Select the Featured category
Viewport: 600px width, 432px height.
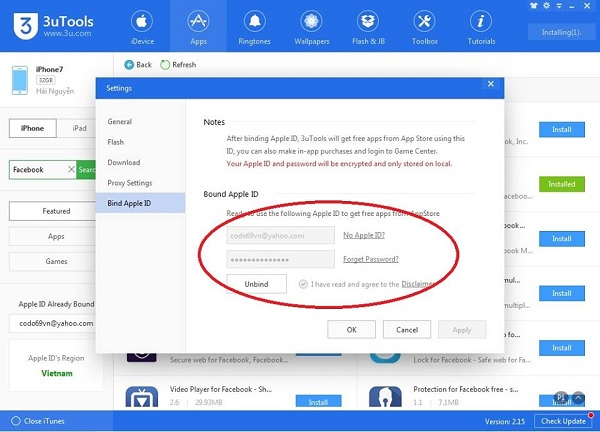click(x=52, y=211)
